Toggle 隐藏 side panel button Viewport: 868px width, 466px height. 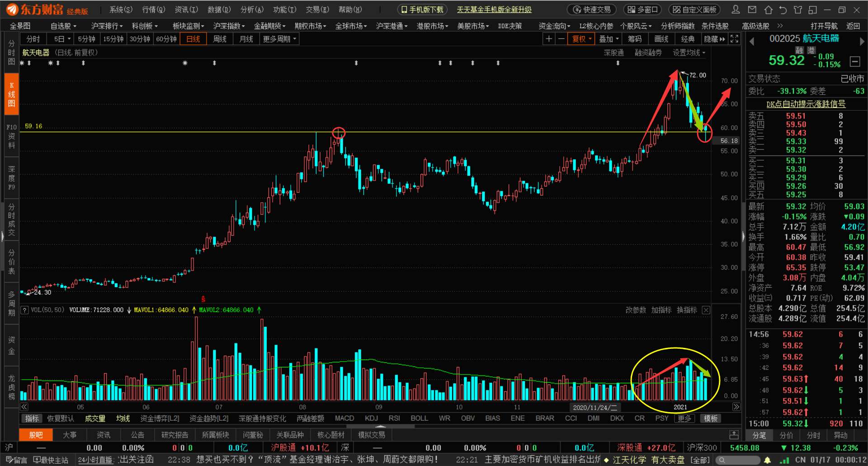715,39
